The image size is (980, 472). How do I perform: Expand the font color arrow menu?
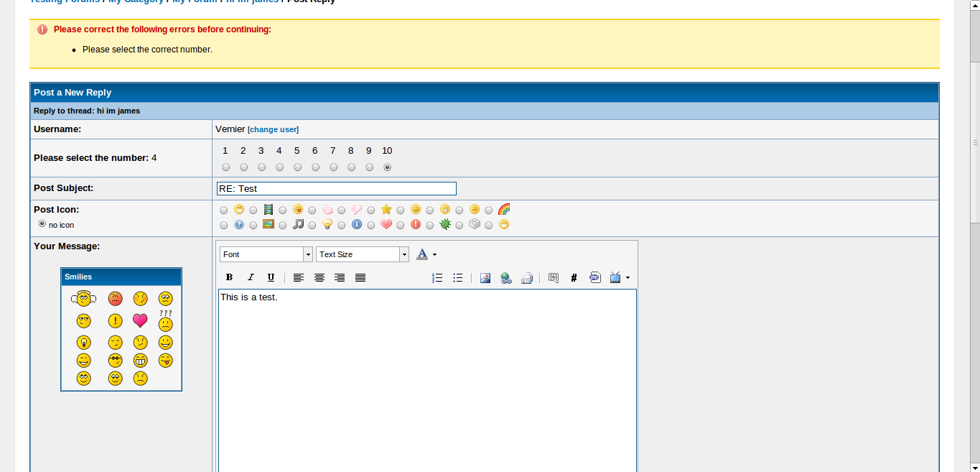tap(434, 254)
